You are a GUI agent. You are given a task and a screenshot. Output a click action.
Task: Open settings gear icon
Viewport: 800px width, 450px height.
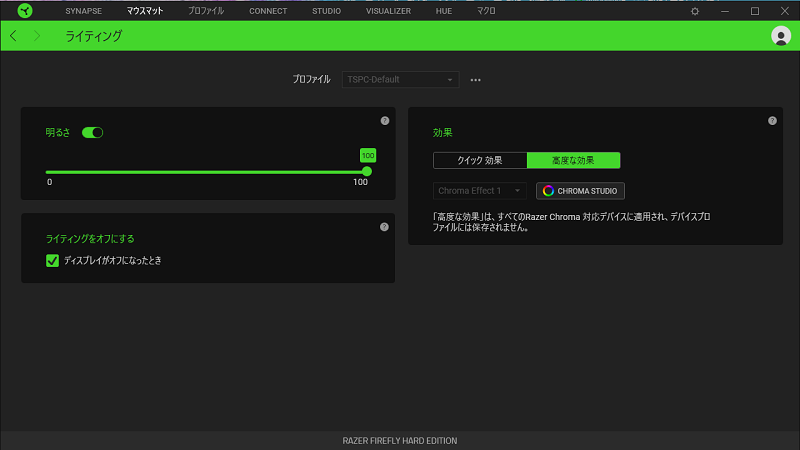(695, 11)
